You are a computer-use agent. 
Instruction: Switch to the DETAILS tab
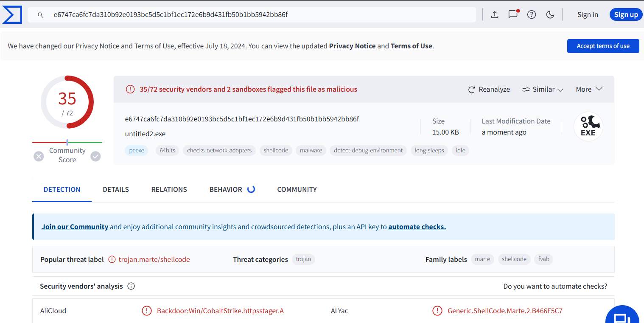tap(116, 190)
